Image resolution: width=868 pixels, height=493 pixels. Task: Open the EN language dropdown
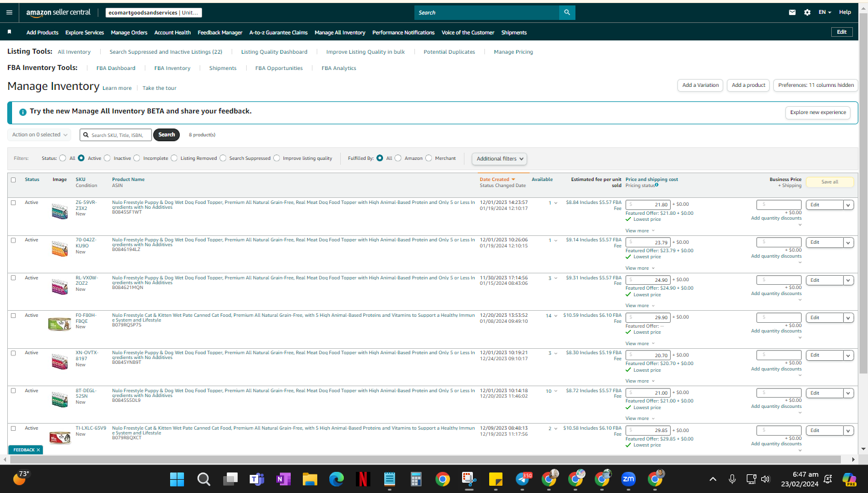[825, 12]
